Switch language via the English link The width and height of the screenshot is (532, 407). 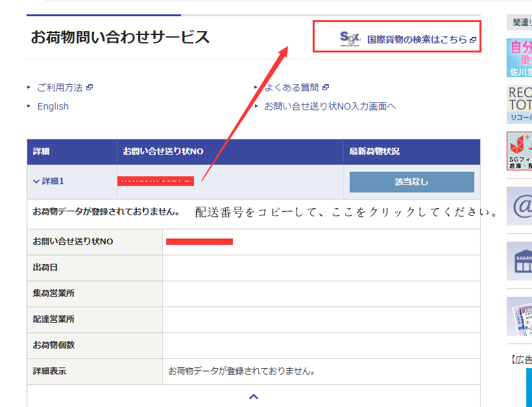pos(53,106)
